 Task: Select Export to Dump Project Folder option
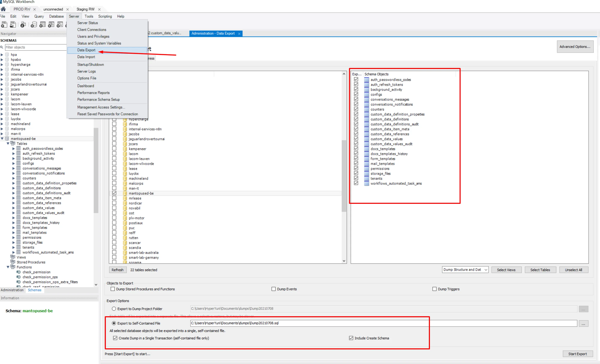(114, 309)
